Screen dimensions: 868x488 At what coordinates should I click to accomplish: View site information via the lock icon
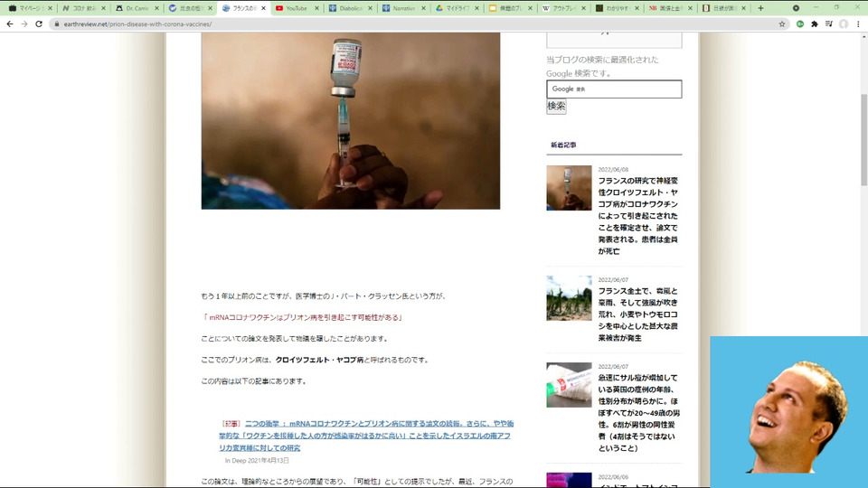(x=56, y=23)
